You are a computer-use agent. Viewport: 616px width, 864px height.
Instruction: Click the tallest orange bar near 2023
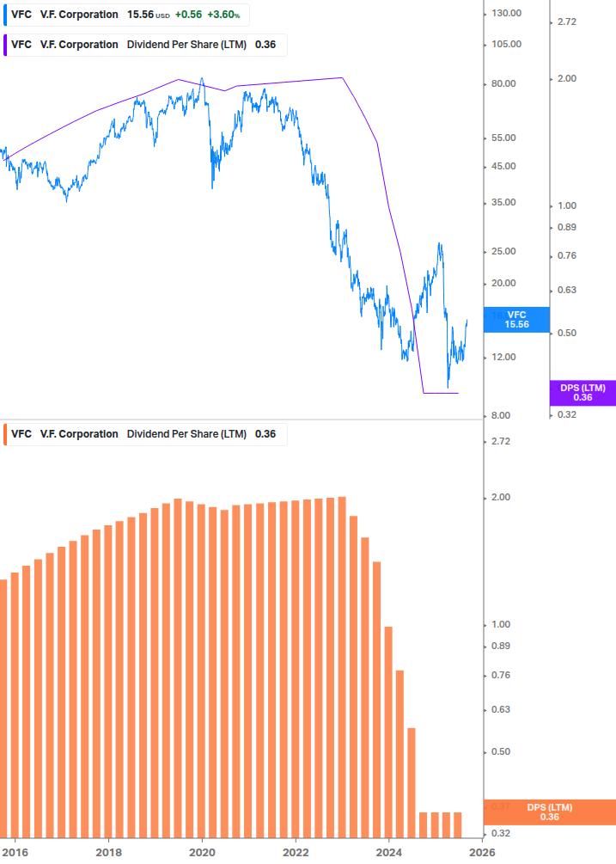tap(342, 667)
